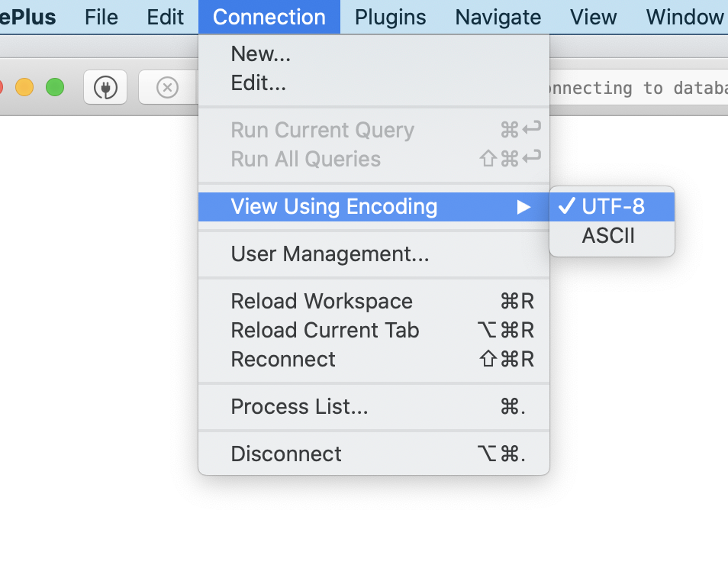Click the cancel query toolbar icon
This screenshot has height=562, width=728.
[x=167, y=87]
